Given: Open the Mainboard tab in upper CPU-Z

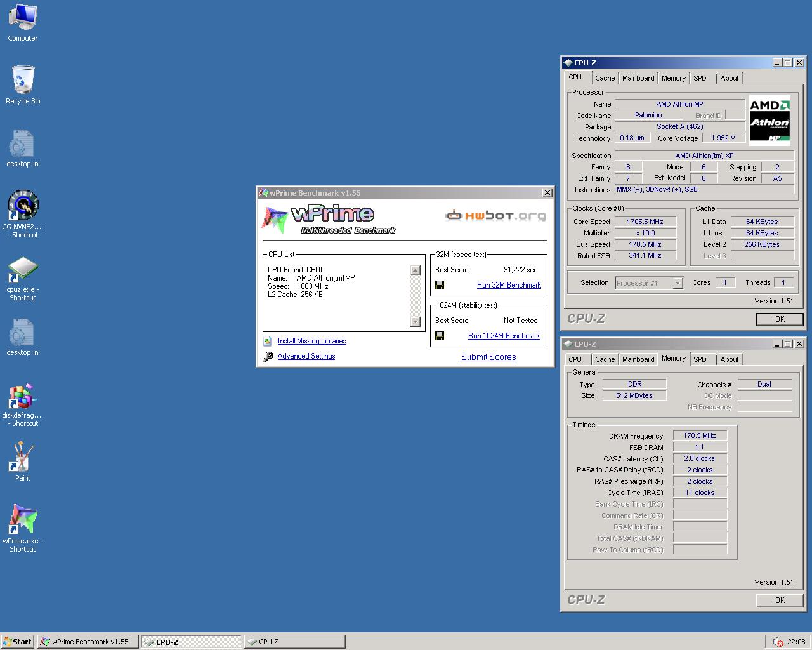Looking at the screenshot, I should coord(638,78).
